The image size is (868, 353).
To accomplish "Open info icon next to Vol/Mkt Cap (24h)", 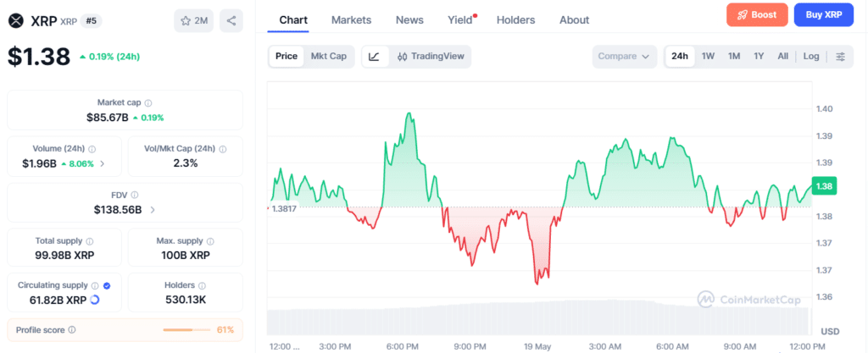I will click(x=223, y=149).
